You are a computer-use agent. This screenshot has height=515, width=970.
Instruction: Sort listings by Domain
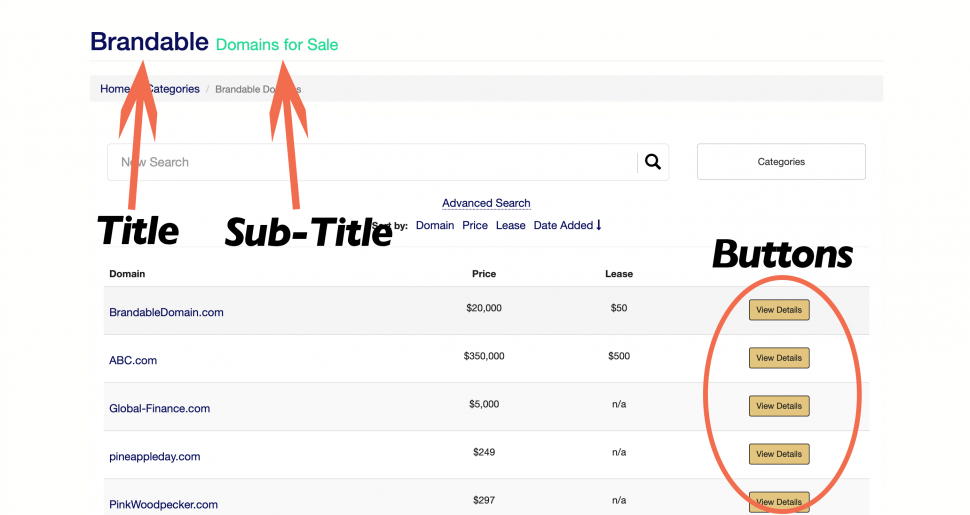pyautogui.click(x=435, y=225)
